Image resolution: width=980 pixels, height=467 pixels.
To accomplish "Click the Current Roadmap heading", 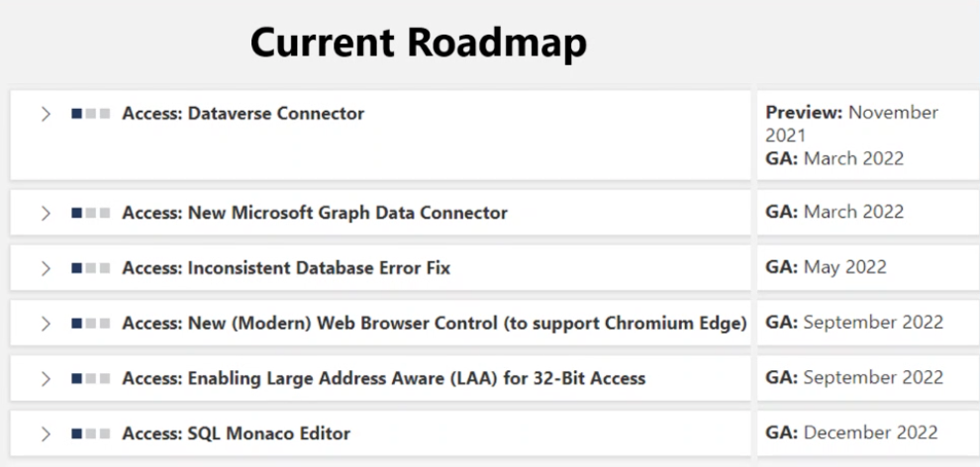I will [x=419, y=43].
